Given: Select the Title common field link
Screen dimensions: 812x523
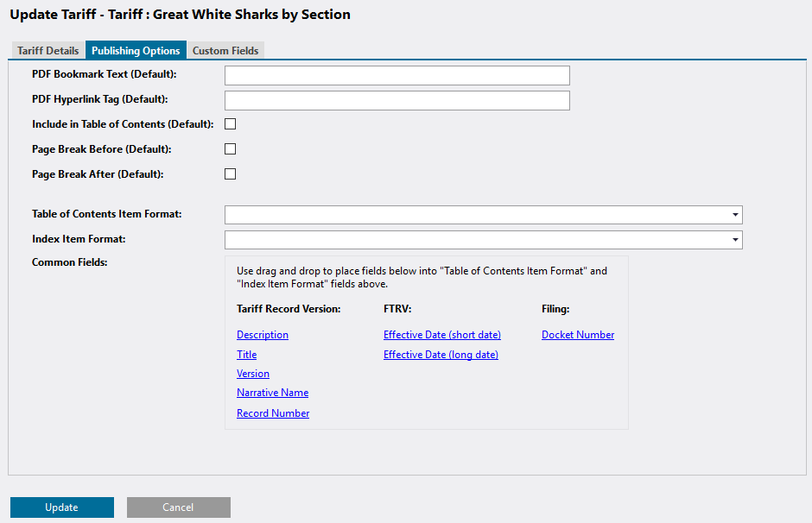Looking at the screenshot, I should tap(246, 355).
